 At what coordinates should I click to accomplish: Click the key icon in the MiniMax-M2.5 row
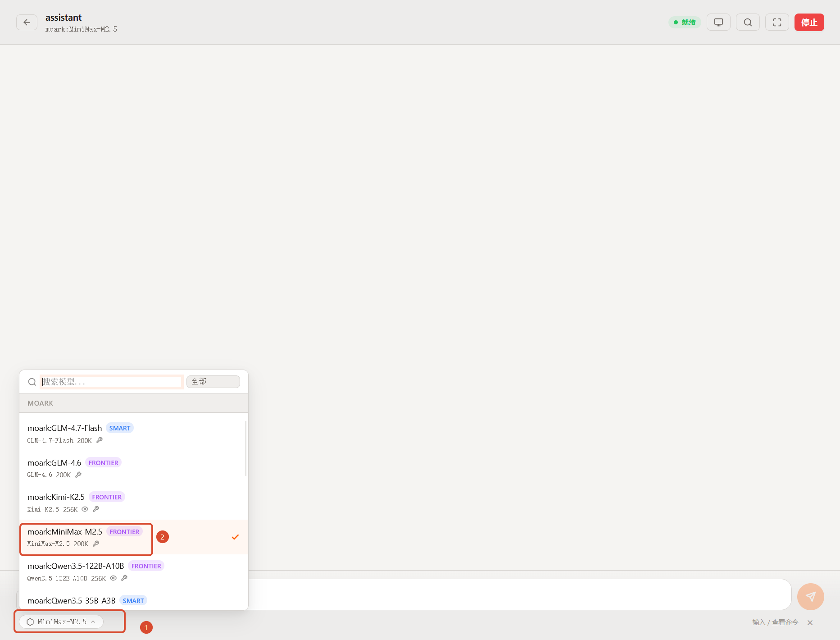pos(96,544)
